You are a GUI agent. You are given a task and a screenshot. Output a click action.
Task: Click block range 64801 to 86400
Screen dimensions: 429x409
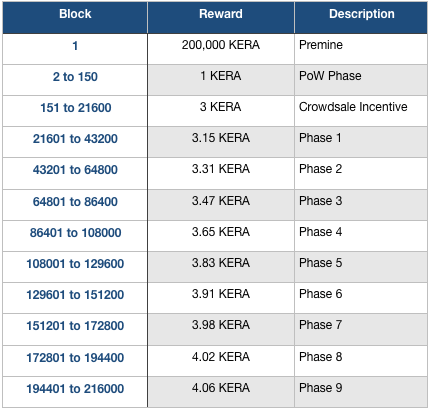(75, 202)
